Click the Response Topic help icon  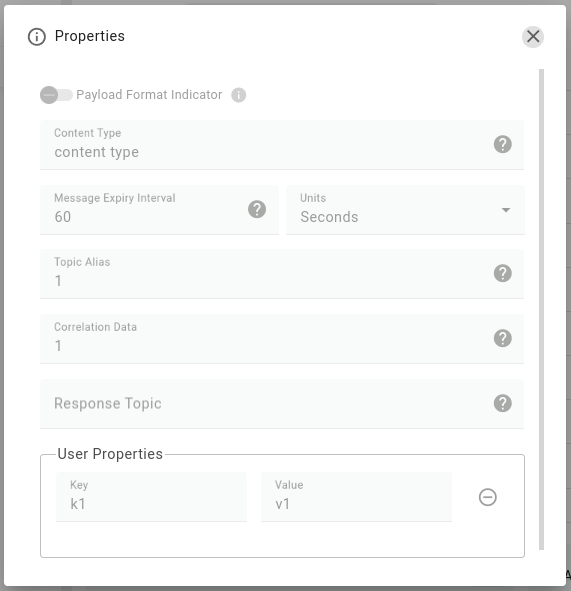(x=502, y=403)
